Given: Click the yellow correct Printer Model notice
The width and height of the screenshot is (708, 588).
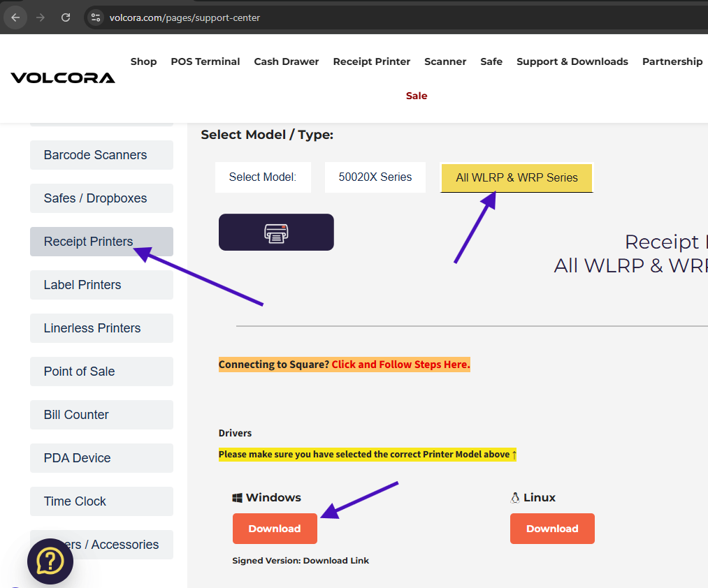Looking at the screenshot, I should point(367,454).
